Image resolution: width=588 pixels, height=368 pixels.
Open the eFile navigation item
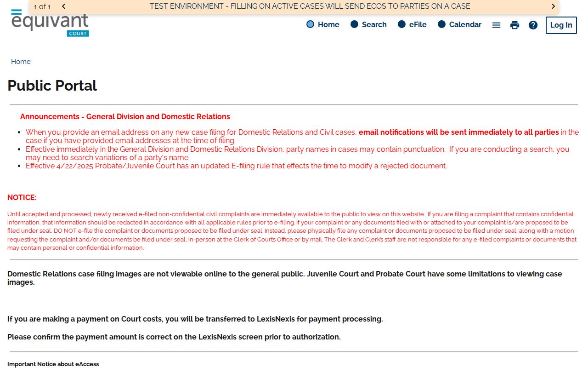412,25
